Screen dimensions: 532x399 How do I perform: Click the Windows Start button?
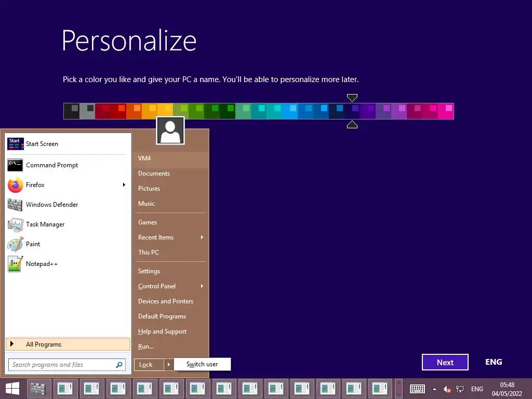12,389
